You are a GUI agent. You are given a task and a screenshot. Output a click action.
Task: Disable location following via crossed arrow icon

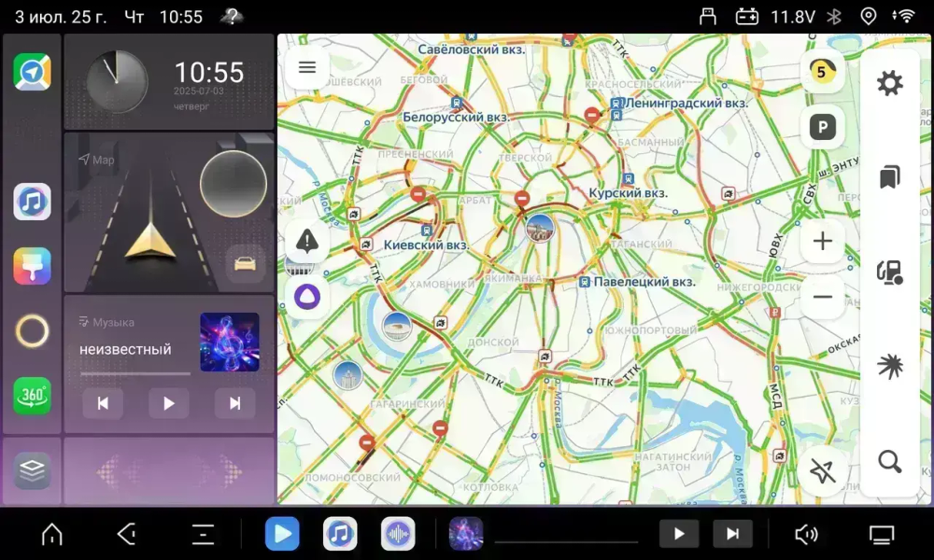click(823, 472)
